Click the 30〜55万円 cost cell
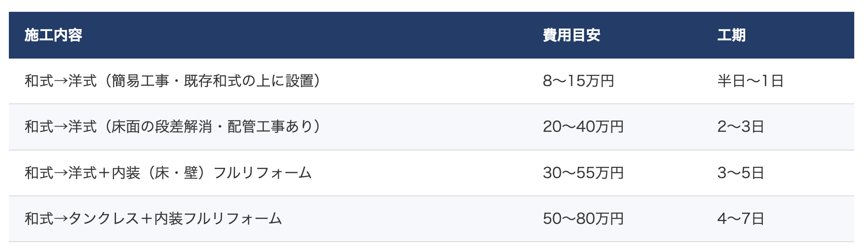868x251 pixels. (583, 173)
